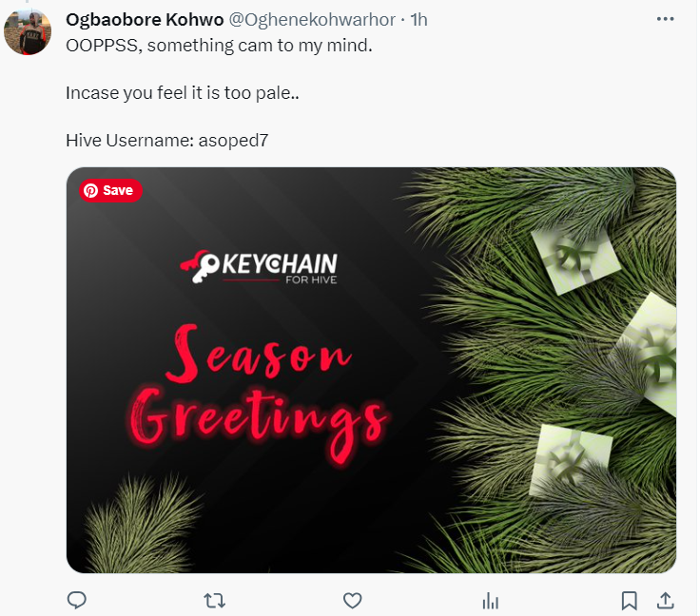Open the @Oghenekohwarhor handle link
Screen dimensions: 700x616
pyautogui.click(x=312, y=20)
